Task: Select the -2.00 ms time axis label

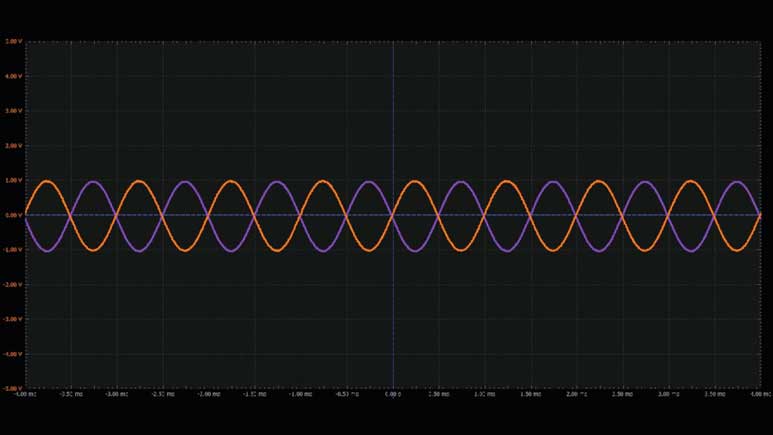Action: (209, 395)
